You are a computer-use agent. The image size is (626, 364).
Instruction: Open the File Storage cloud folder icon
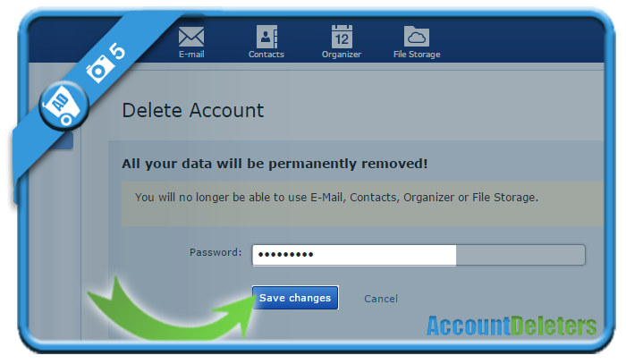[x=417, y=37]
